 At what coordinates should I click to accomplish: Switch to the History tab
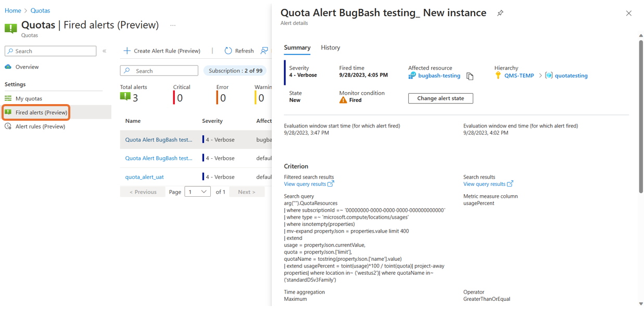click(x=331, y=47)
